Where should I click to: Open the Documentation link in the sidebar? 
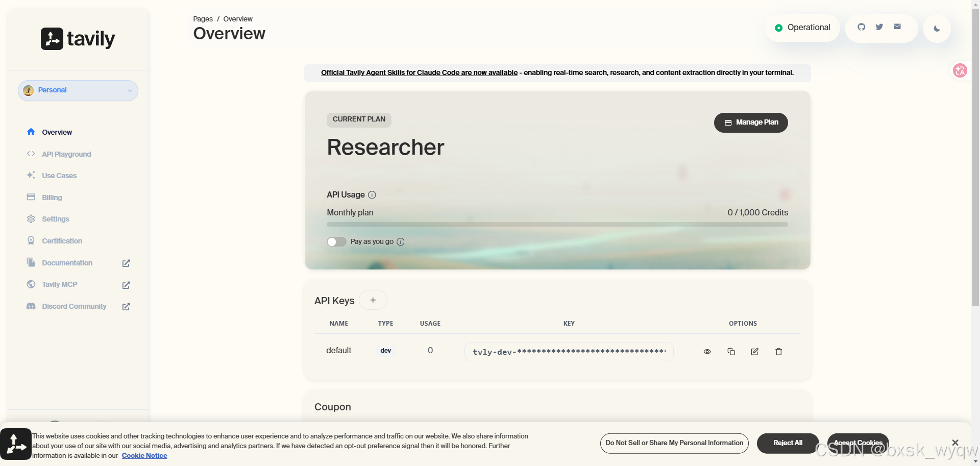67,263
